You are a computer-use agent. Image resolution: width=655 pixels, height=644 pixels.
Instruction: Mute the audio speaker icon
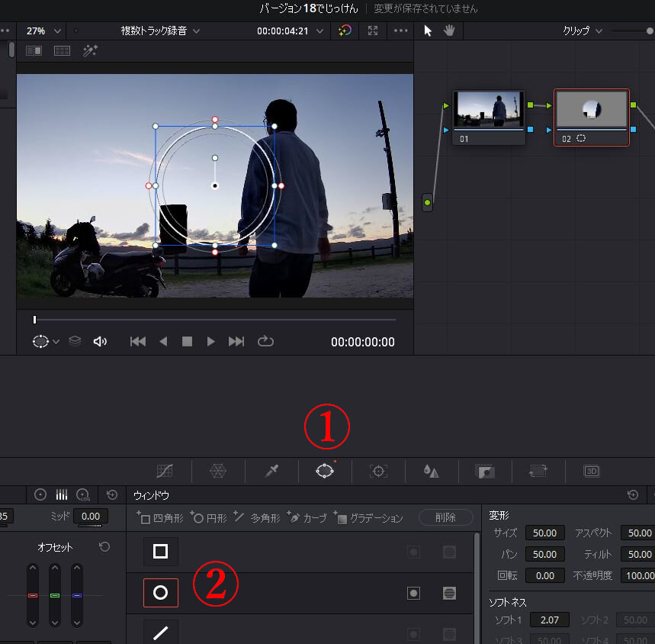(100, 341)
